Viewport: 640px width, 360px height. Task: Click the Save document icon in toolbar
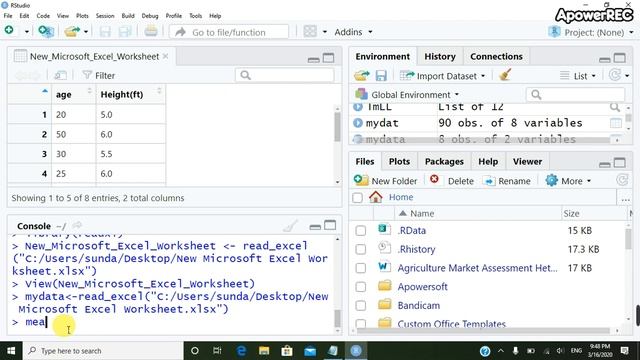(105, 31)
